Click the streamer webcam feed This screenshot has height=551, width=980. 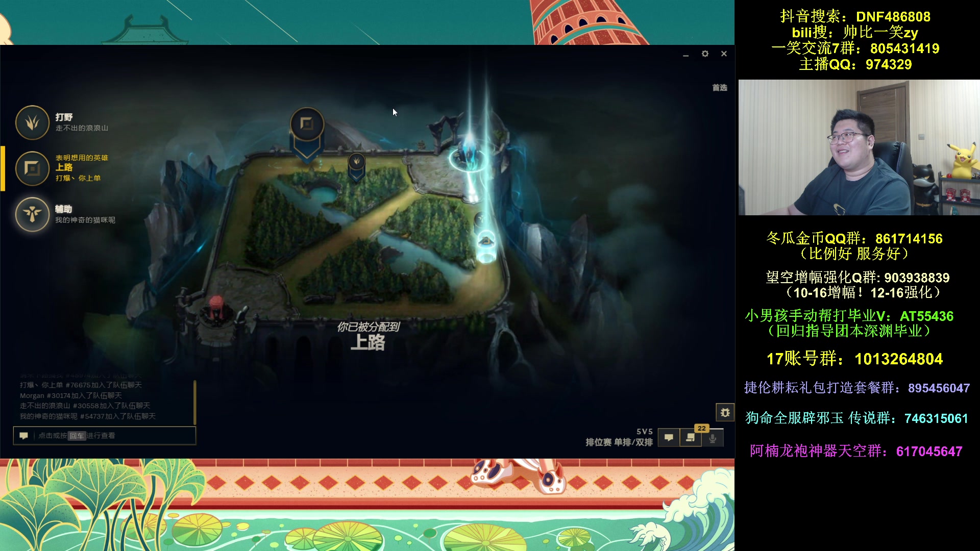click(x=859, y=147)
